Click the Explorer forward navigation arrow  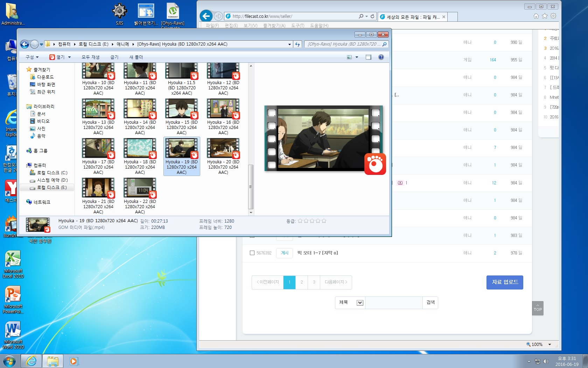(34, 44)
